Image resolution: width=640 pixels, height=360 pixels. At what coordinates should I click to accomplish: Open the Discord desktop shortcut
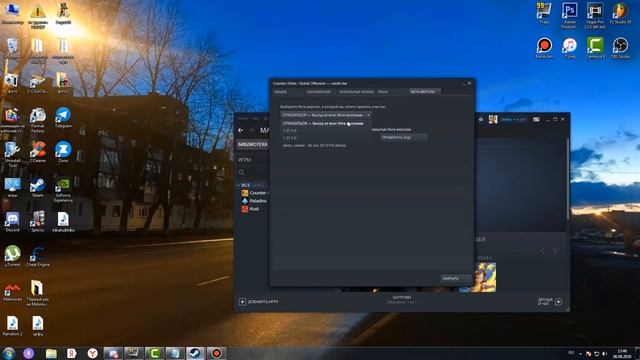[x=12, y=222]
